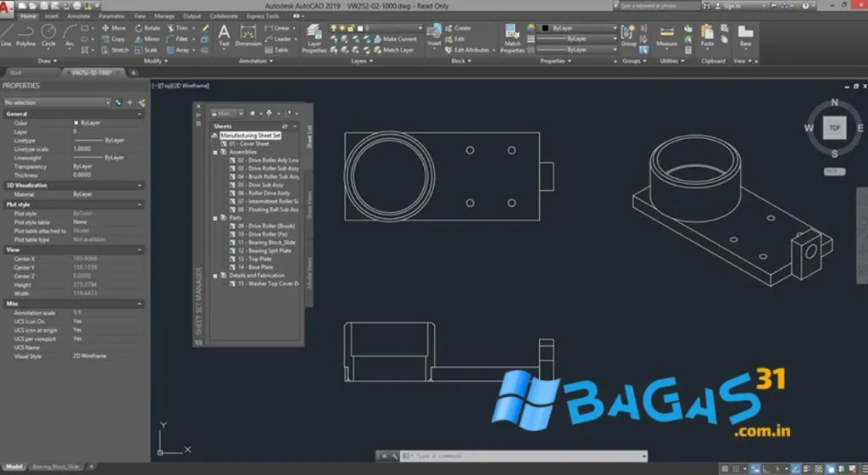This screenshot has height=475, width=868.
Task: Open the Sheet Views side tab
Action: (309, 204)
